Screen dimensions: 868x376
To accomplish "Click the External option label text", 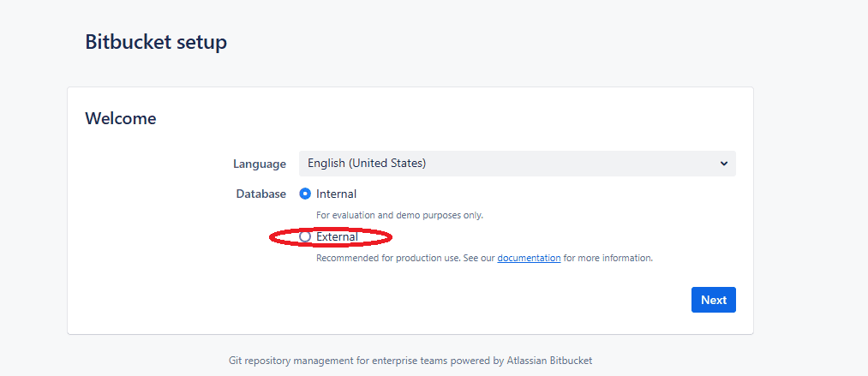I will [x=337, y=236].
